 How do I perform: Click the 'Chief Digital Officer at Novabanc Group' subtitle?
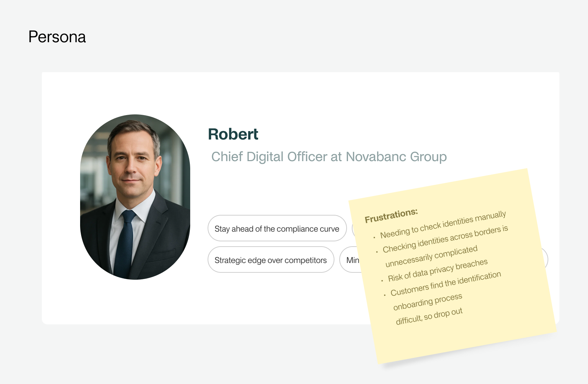coord(328,157)
